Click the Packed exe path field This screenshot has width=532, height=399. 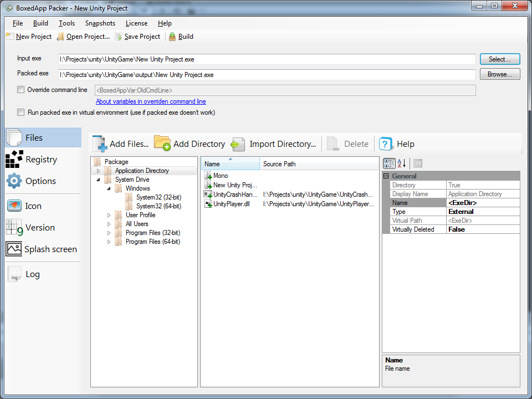(267, 74)
